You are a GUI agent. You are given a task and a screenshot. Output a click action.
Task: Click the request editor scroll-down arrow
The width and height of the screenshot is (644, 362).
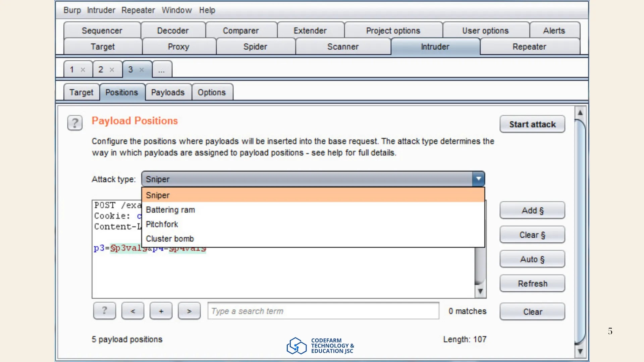click(x=481, y=291)
